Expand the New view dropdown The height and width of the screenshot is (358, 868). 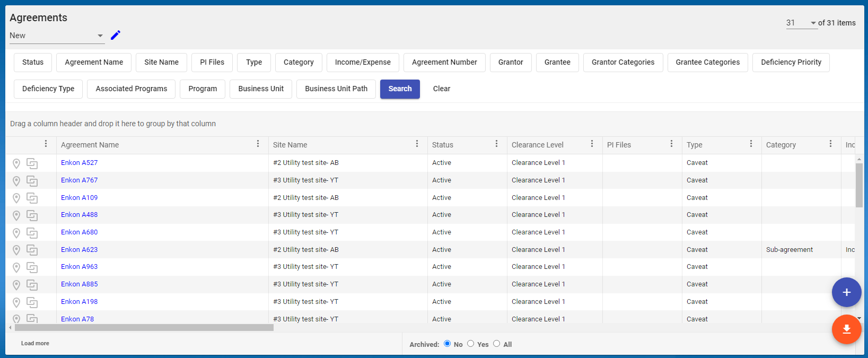100,36
